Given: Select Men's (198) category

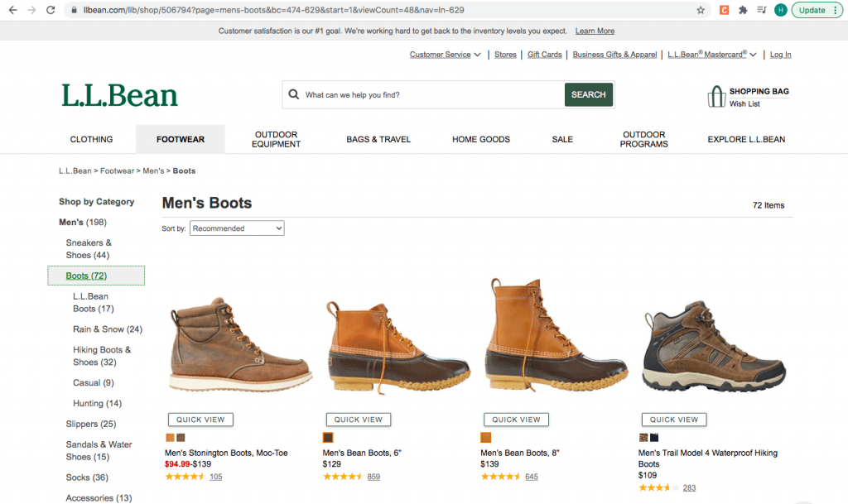Looking at the screenshot, I should (x=83, y=222).
